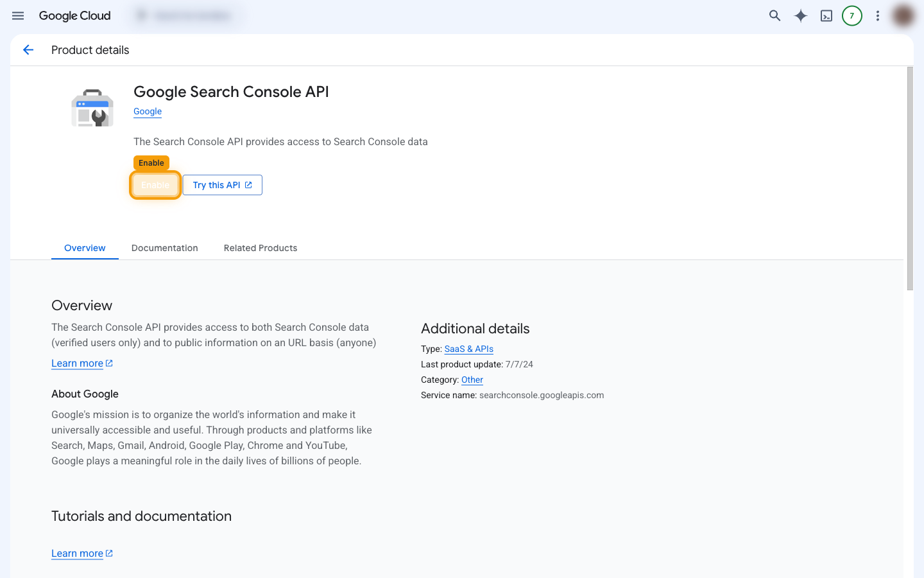Screen dimensions: 924x578
Task: Click the vertical page scrollbar
Action: (x=910, y=179)
